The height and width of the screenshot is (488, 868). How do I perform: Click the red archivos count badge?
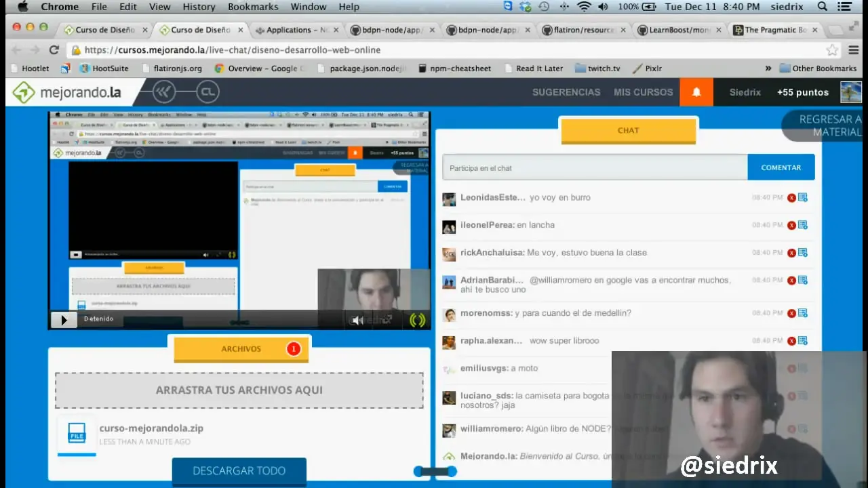(293, 349)
